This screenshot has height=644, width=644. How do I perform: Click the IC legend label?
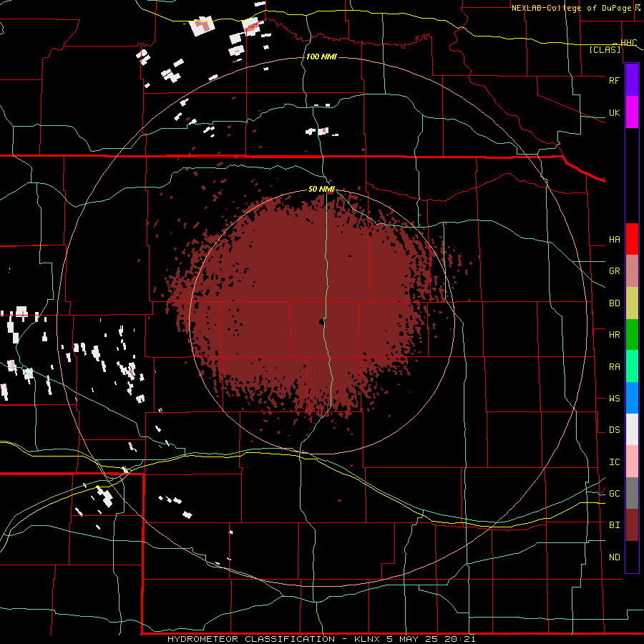click(x=614, y=462)
